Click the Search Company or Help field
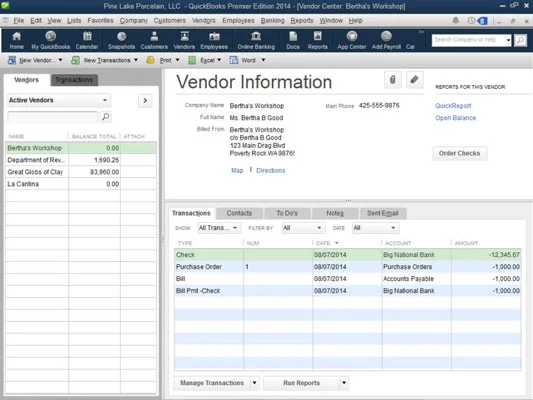This screenshot has width=533, height=400. coord(468,40)
